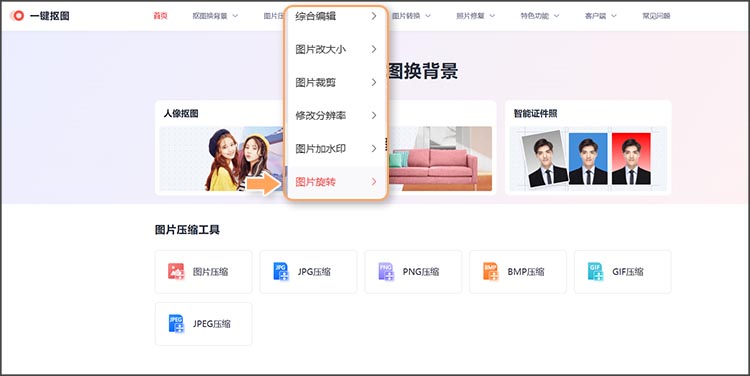Go to the 首页 tab
The width and height of the screenshot is (750, 376).
(x=160, y=16)
